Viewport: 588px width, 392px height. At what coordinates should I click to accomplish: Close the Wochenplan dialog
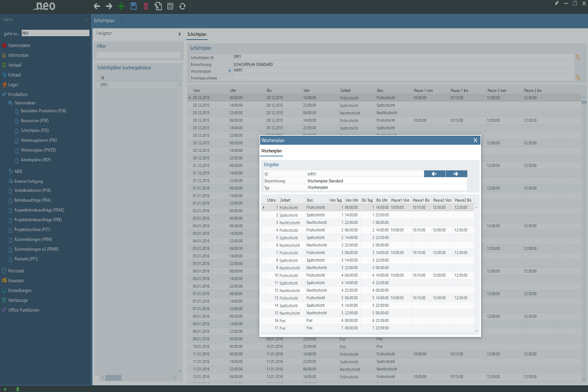click(475, 140)
